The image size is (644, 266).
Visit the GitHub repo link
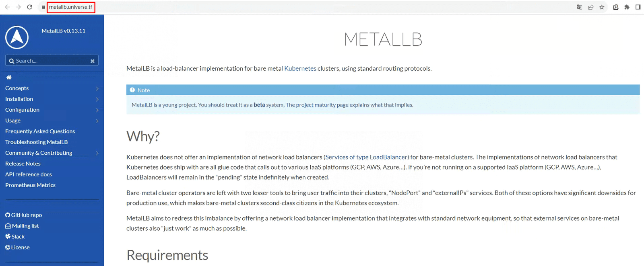point(23,215)
